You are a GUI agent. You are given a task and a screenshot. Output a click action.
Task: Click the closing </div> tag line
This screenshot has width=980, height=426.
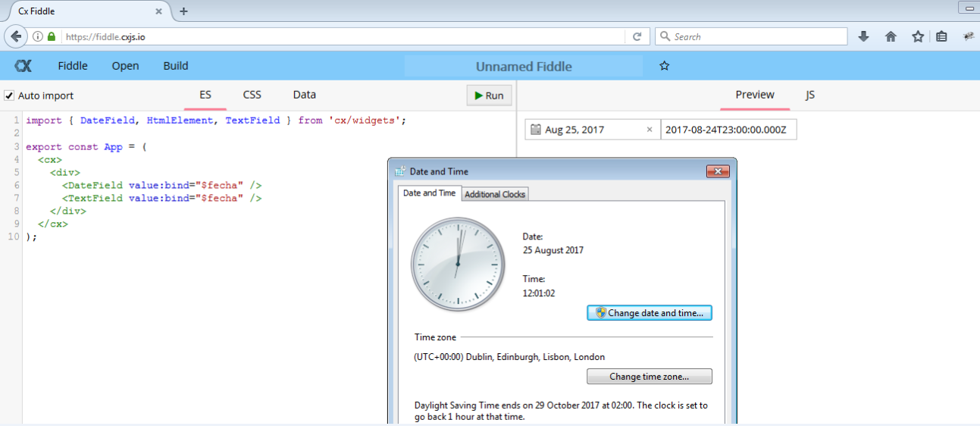point(68,211)
